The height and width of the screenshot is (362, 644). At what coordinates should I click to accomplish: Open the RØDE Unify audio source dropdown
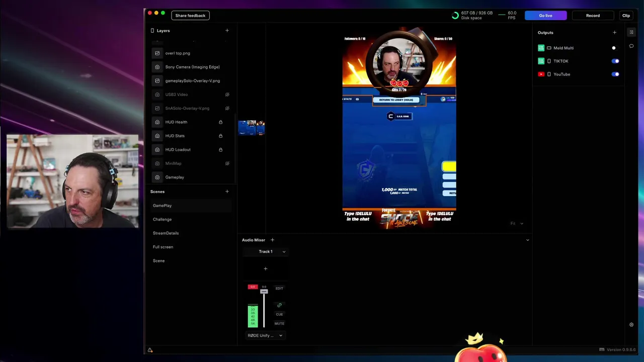click(x=265, y=335)
